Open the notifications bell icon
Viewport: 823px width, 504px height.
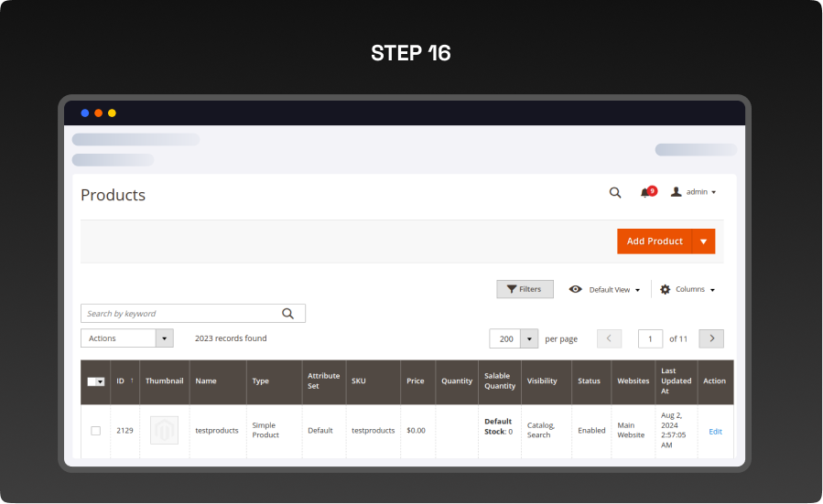tap(646, 192)
